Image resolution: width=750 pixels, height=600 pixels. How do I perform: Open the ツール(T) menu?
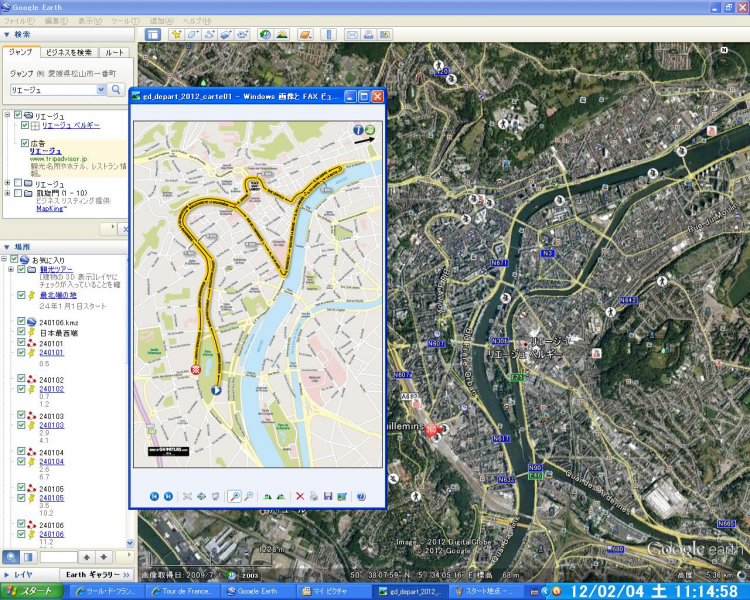click(x=125, y=21)
